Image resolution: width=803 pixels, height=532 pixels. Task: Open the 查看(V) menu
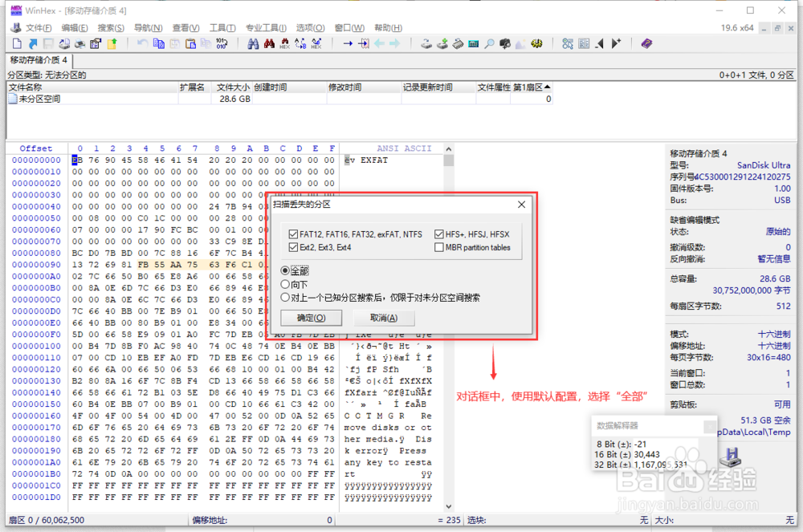point(186,27)
